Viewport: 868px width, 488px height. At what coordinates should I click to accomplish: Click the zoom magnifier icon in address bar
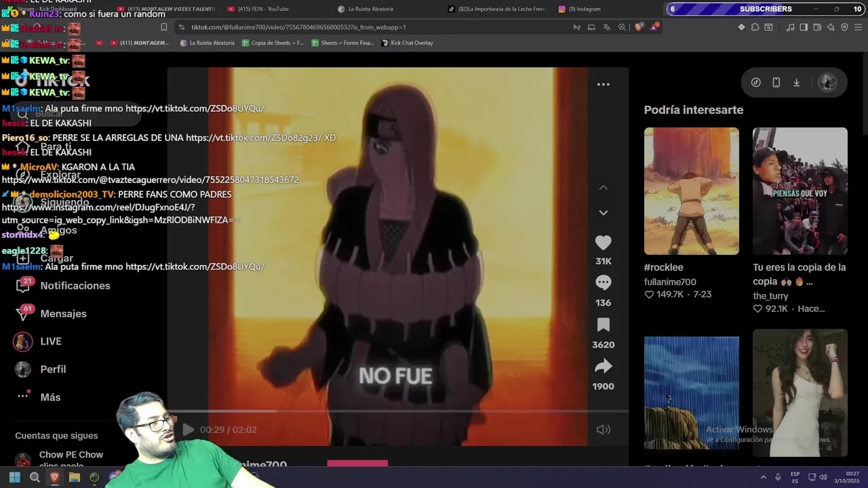pyautogui.click(x=622, y=27)
